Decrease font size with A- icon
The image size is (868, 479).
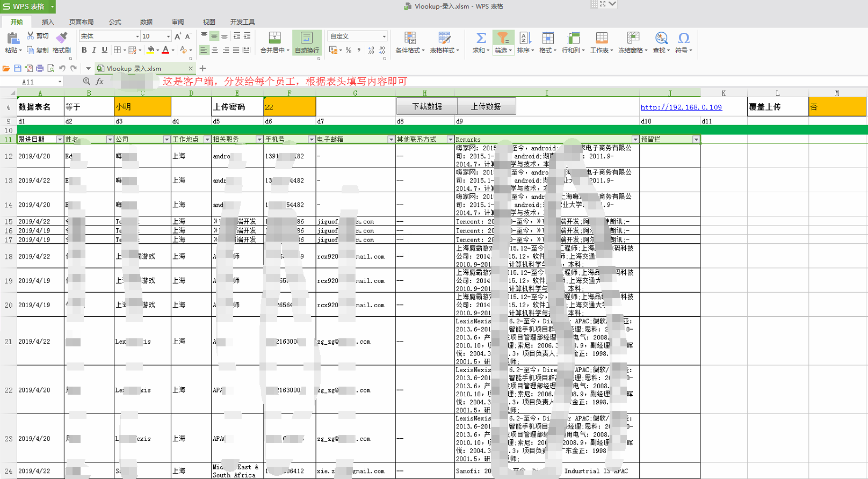click(188, 36)
